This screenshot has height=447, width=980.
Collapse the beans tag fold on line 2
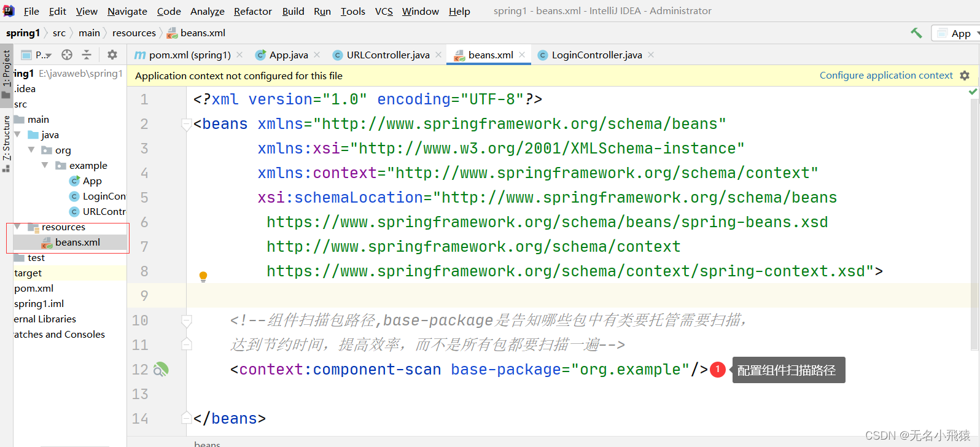click(x=187, y=125)
